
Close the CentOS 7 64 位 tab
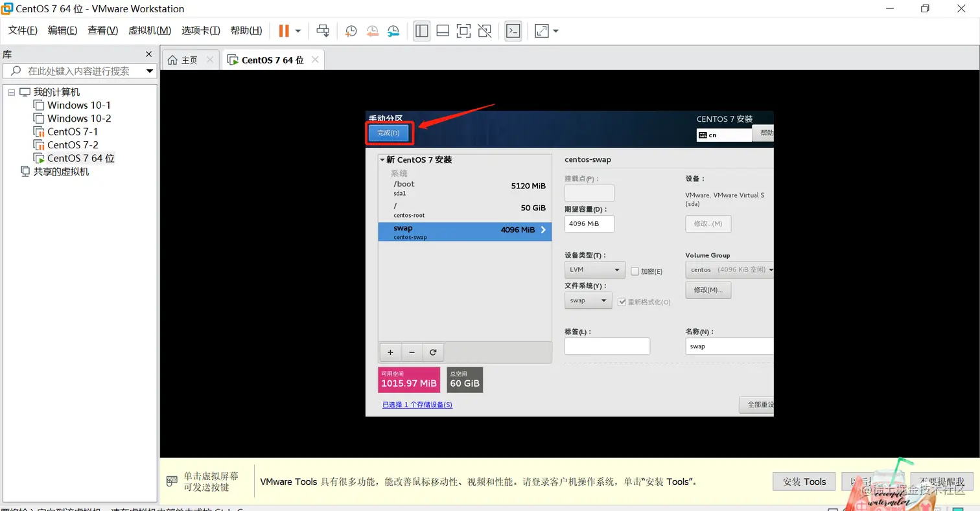pyautogui.click(x=315, y=60)
